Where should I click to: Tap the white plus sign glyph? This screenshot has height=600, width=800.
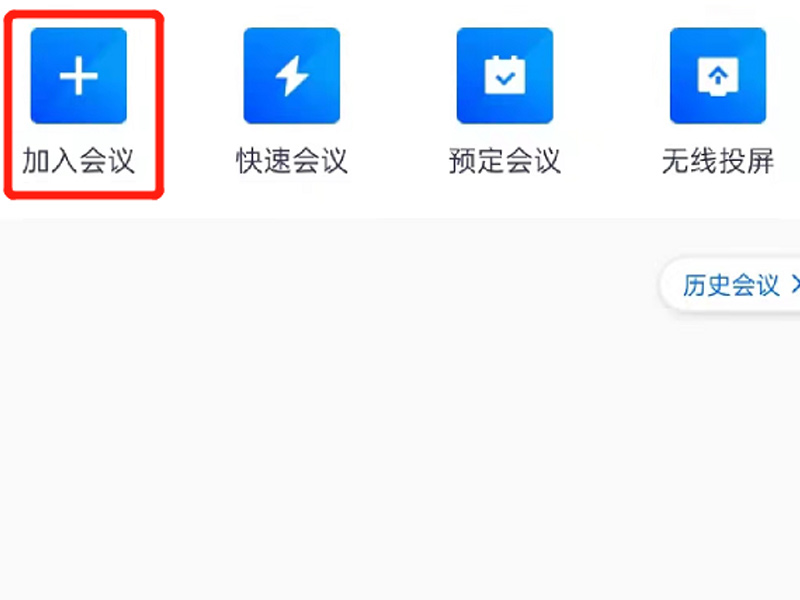coord(79,76)
